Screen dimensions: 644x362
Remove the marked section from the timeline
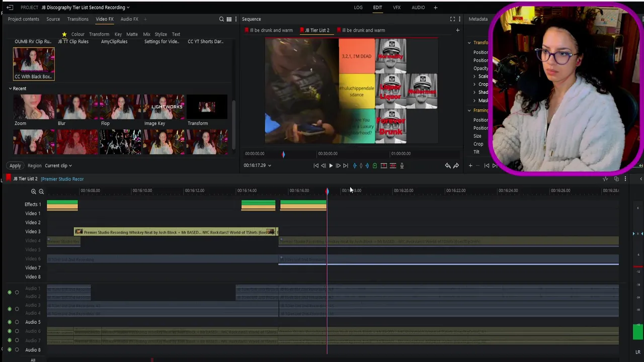click(384, 165)
